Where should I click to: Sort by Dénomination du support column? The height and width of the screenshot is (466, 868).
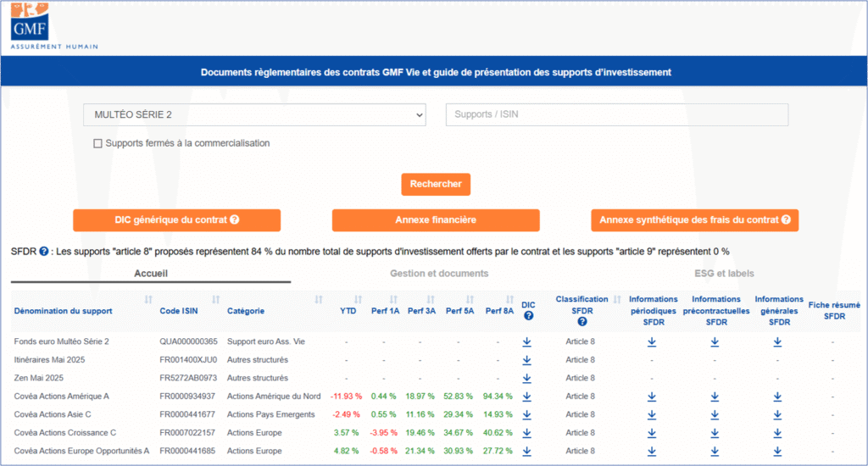tap(148, 299)
